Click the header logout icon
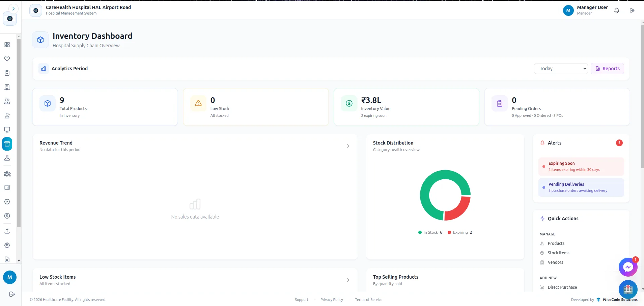The image size is (644, 306). [632, 10]
